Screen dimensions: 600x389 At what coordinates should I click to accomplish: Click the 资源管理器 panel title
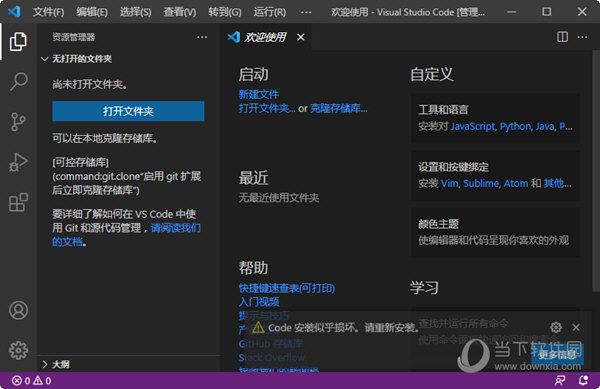tap(73, 37)
